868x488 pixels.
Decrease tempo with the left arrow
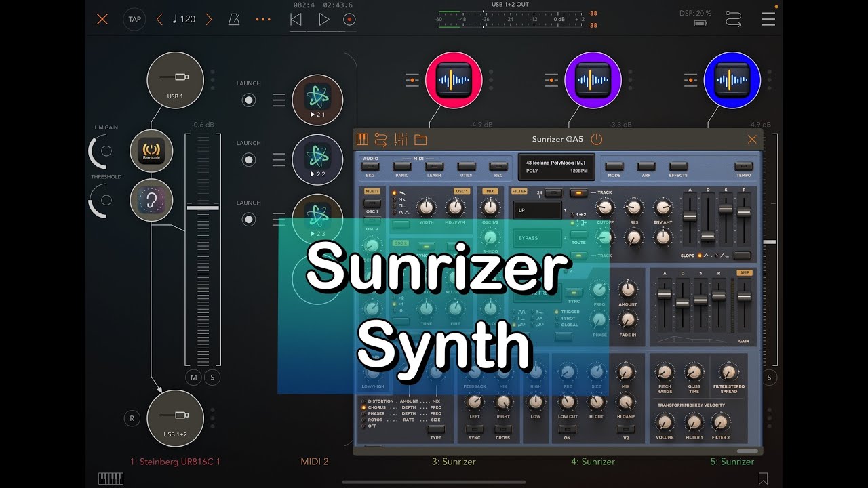[159, 19]
